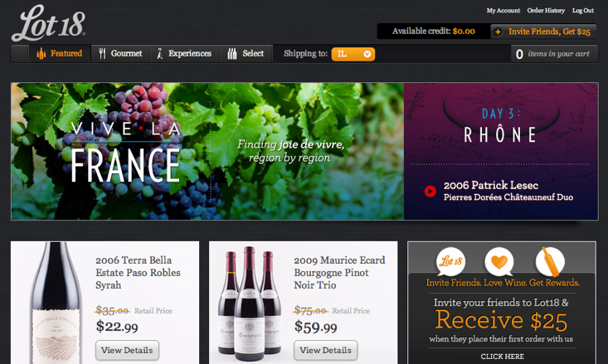View Details for Maurice Ecard Pinot Noir Trio
Viewport: 608px width, 364px height.
coord(325,350)
